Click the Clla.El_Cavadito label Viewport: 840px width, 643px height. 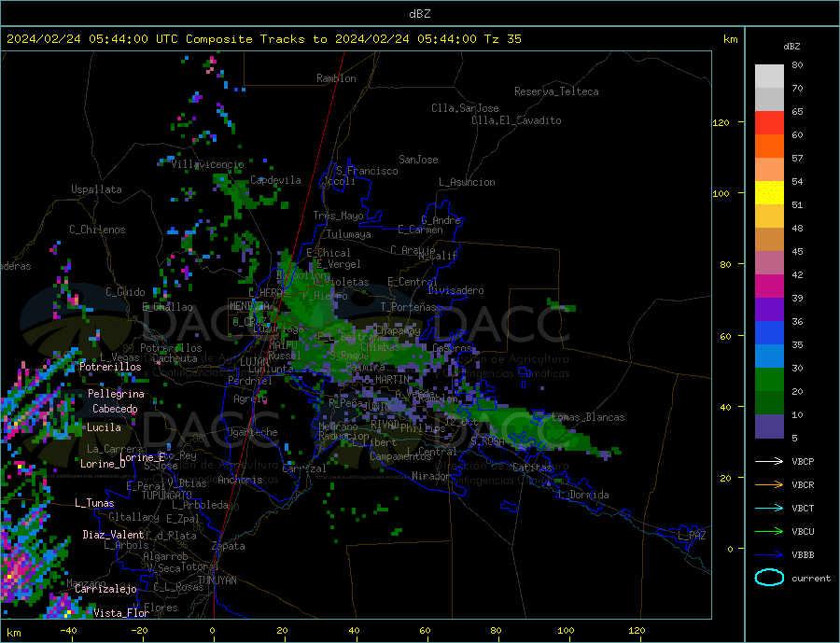[516, 120]
